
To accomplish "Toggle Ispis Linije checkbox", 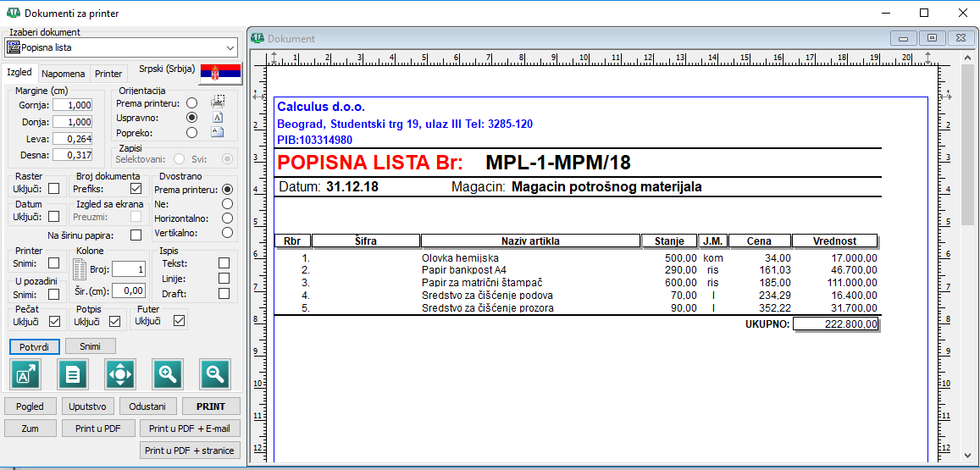I will pyautogui.click(x=224, y=278).
